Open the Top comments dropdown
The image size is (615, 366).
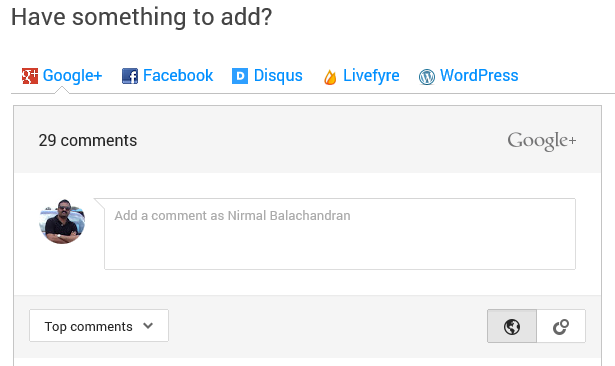point(99,326)
